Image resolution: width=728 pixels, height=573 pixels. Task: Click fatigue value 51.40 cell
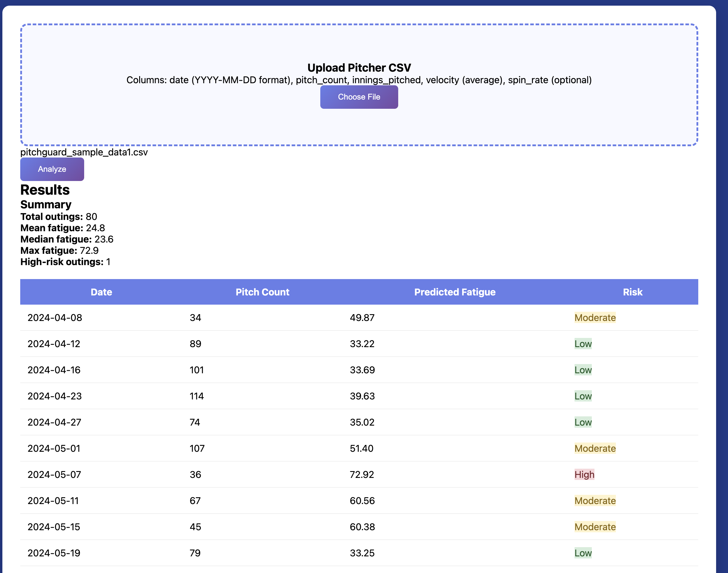[x=362, y=448]
